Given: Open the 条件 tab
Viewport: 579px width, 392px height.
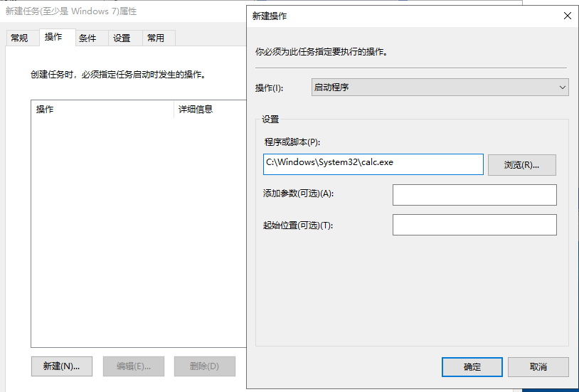Looking at the screenshot, I should click(x=87, y=38).
